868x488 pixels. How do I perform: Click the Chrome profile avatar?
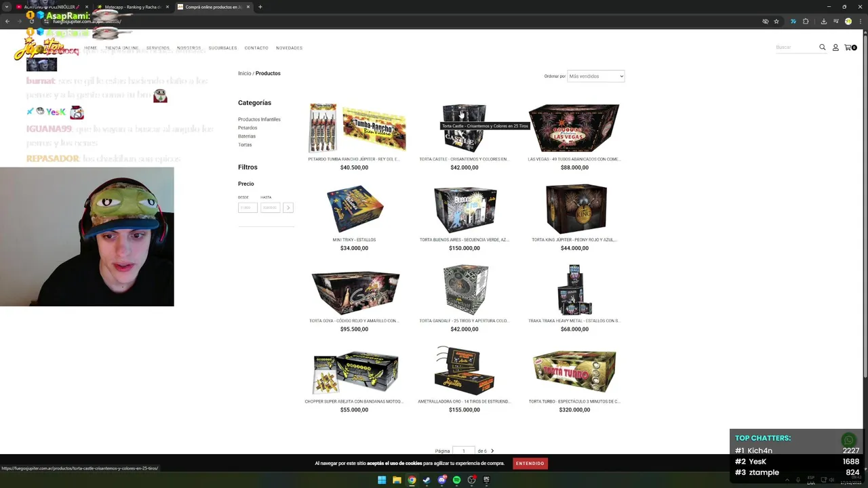(x=848, y=21)
